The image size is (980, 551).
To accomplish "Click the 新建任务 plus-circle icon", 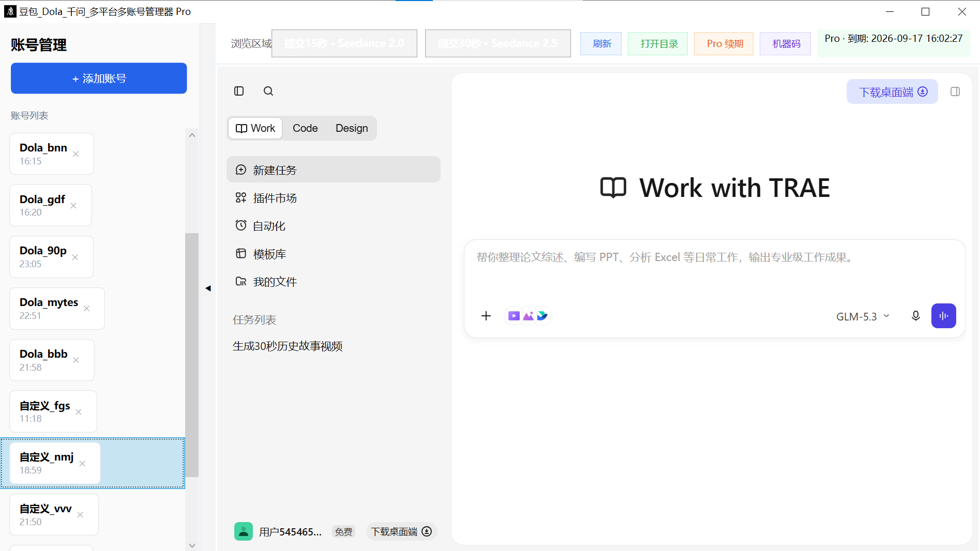I will click(x=241, y=170).
